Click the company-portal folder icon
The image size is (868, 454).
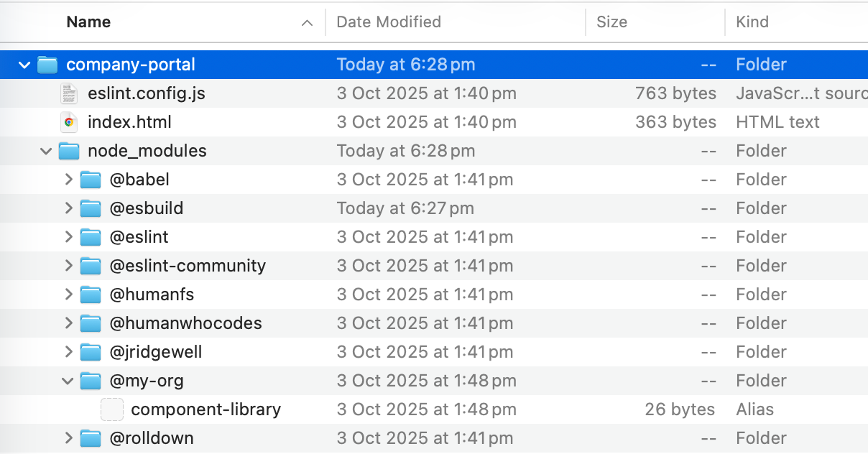[47, 65]
